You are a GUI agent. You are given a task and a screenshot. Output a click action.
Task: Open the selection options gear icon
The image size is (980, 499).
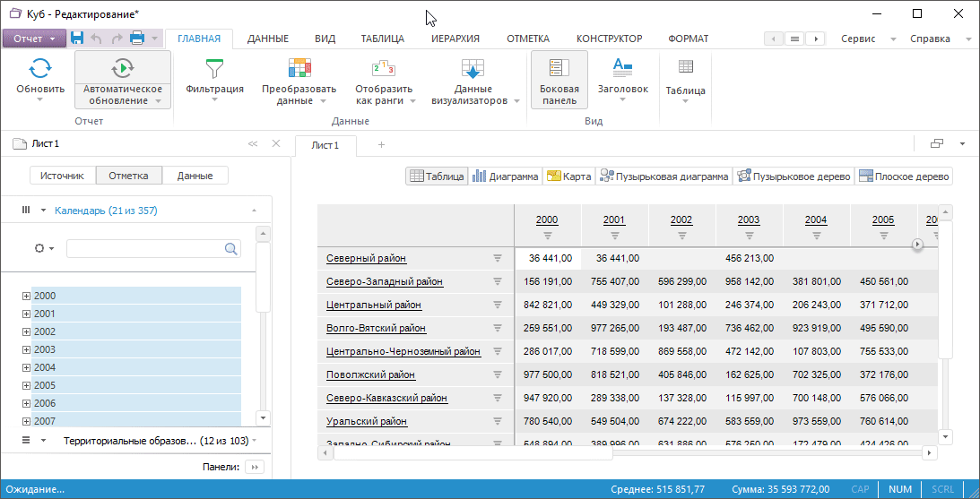tap(40, 248)
